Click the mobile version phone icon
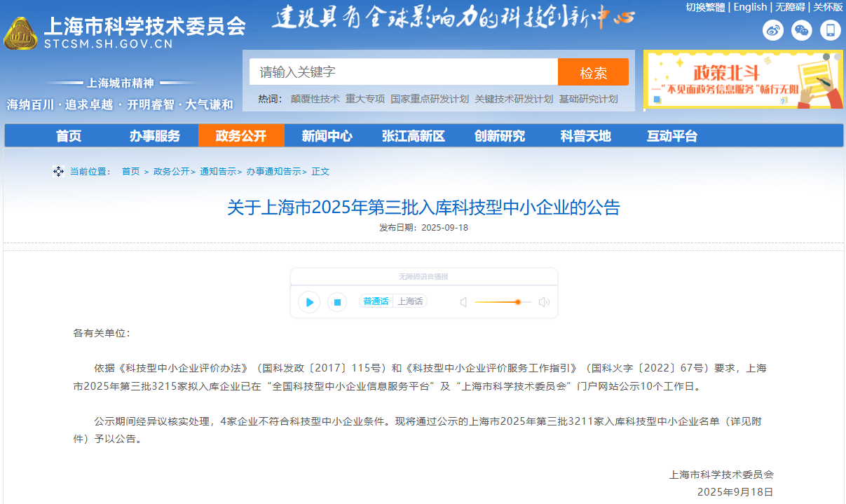846x504 pixels. 830,30
